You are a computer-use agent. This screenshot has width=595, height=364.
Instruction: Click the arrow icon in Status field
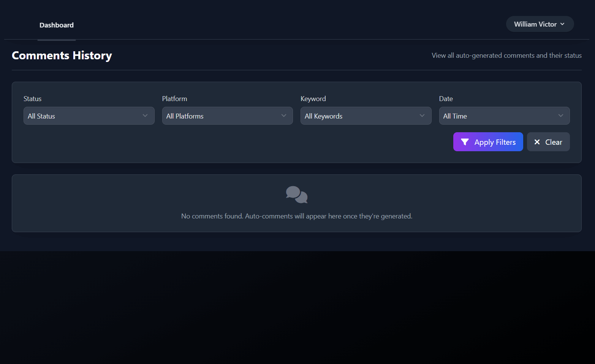(x=145, y=116)
